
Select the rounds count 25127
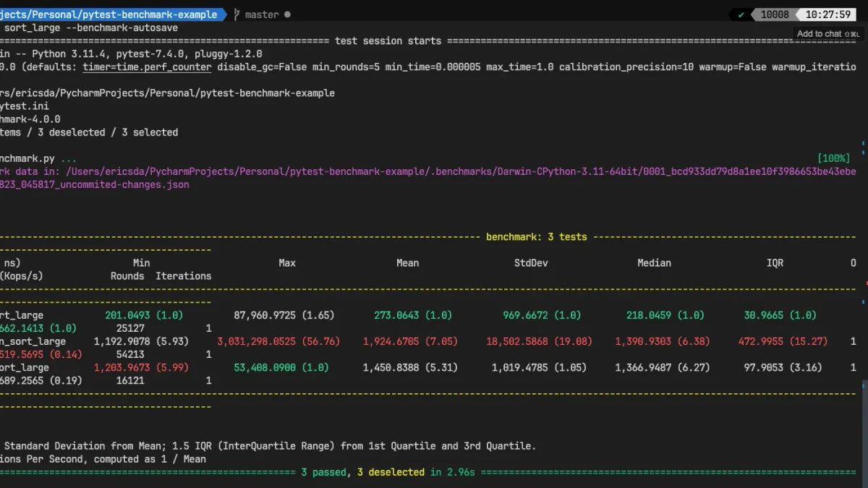click(130, 328)
